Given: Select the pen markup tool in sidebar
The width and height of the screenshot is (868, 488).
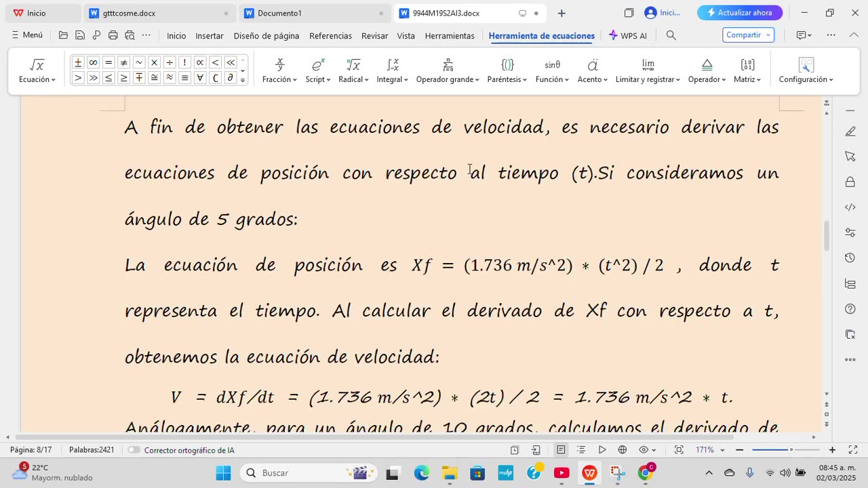Looking at the screenshot, I should [x=850, y=131].
